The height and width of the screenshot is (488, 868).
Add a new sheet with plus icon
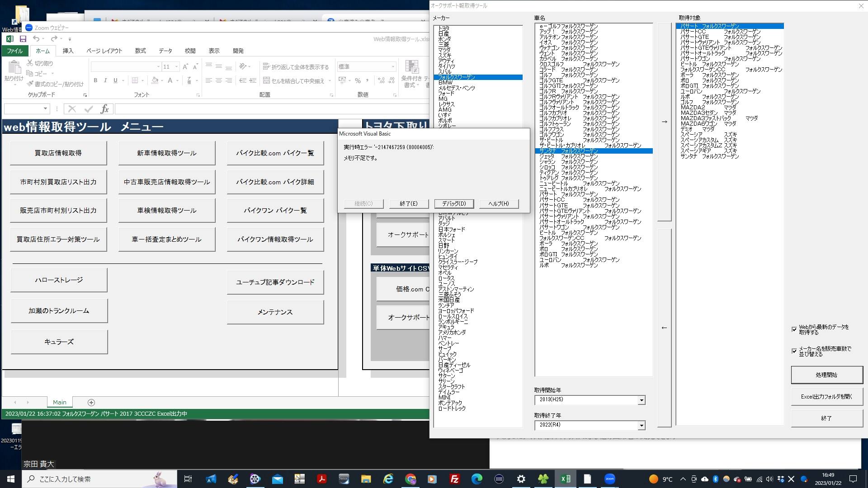91,403
